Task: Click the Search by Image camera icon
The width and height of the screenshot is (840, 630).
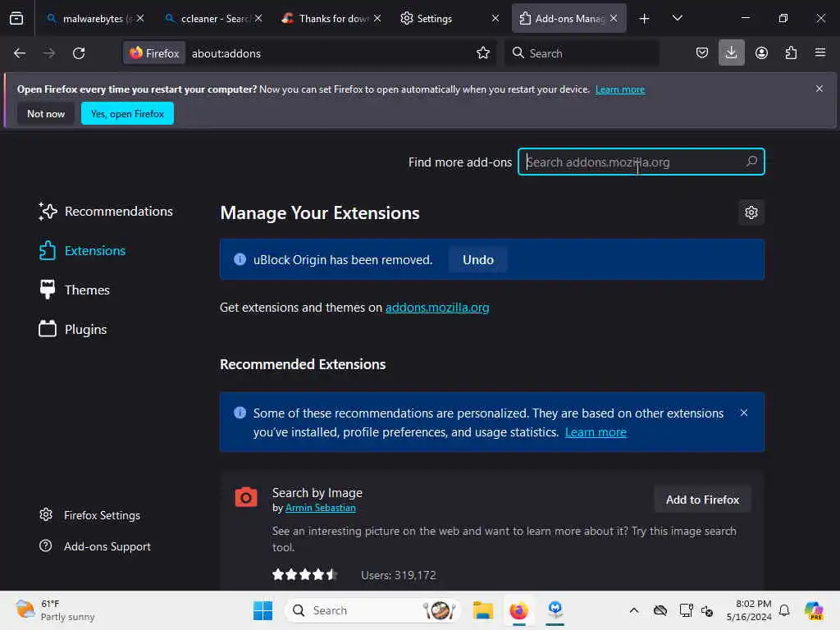Action: 246,497
